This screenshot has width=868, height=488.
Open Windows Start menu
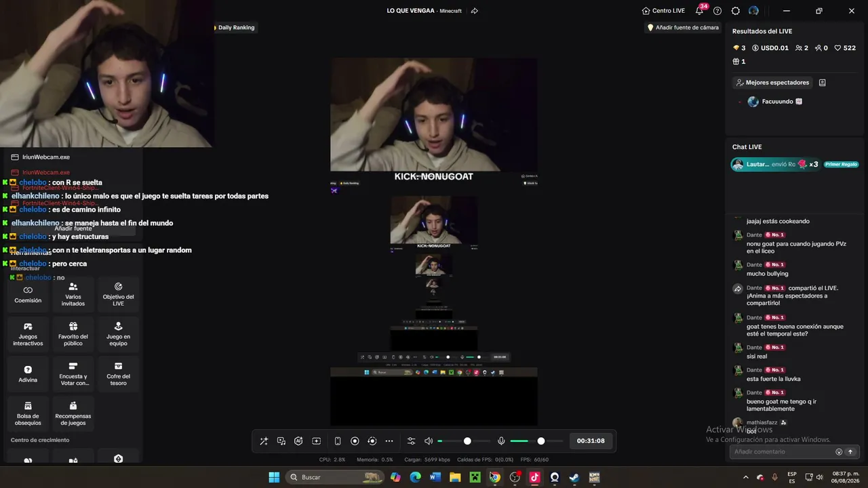click(274, 477)
